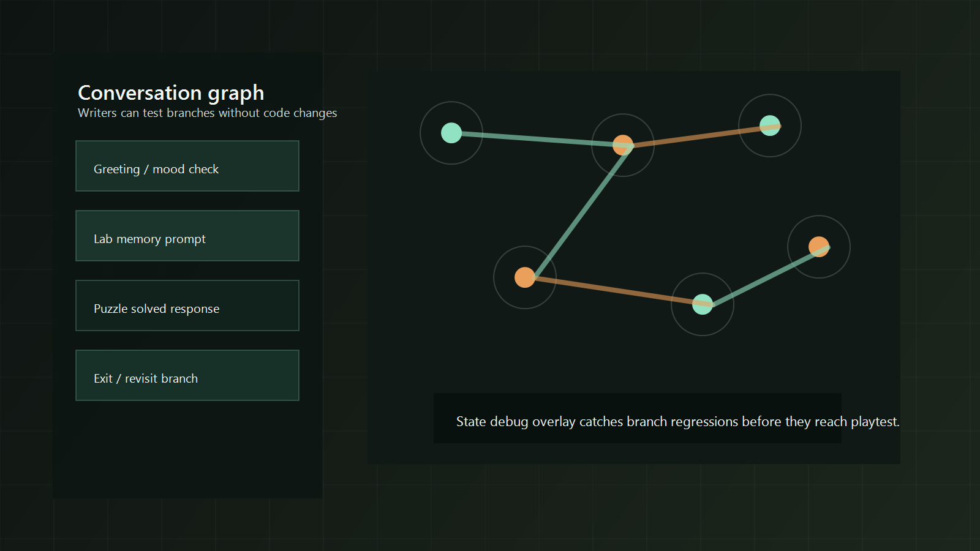Select the teal node in the top-left circle
Image resolution: width=980 pixels, height=551 pixels.
tap(451, 132)
